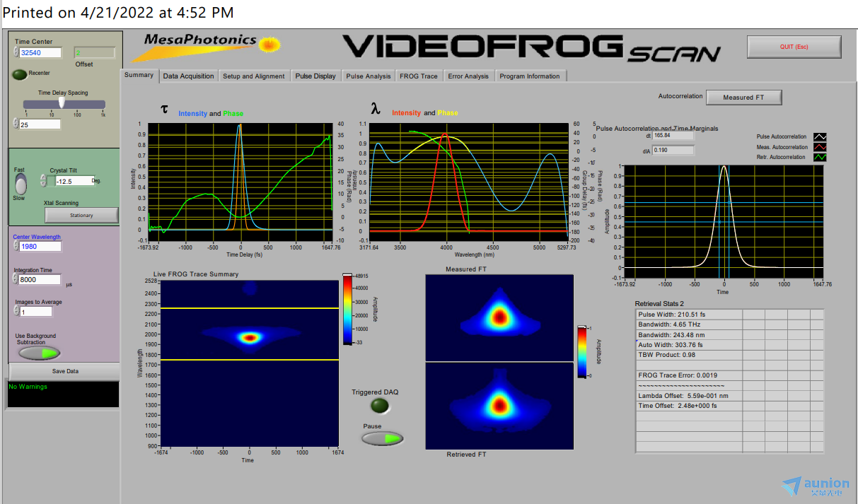Screen dimensions: 858x504
Task: Select the lower cursor point on autocorrelation plot
Action: point(719,222)
